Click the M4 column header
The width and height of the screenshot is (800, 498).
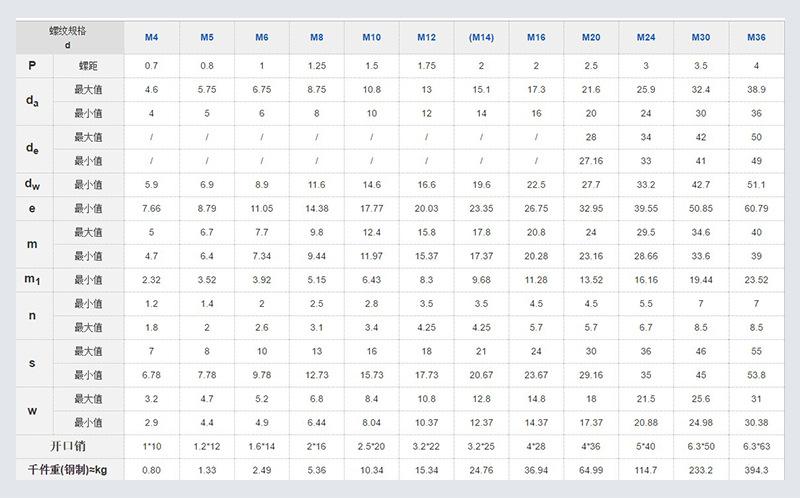point(151,37)
